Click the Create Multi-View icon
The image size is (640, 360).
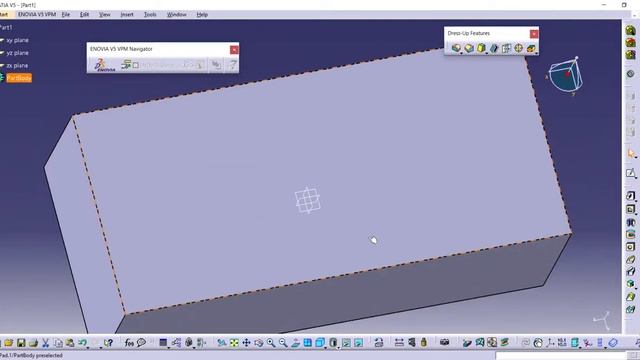pyautogui.click(x=307, y=343)
